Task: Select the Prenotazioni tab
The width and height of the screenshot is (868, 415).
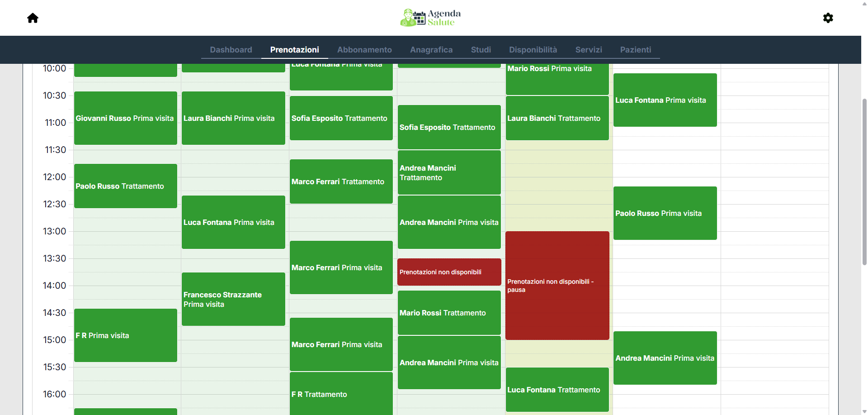Action: (x=295, y=50)
